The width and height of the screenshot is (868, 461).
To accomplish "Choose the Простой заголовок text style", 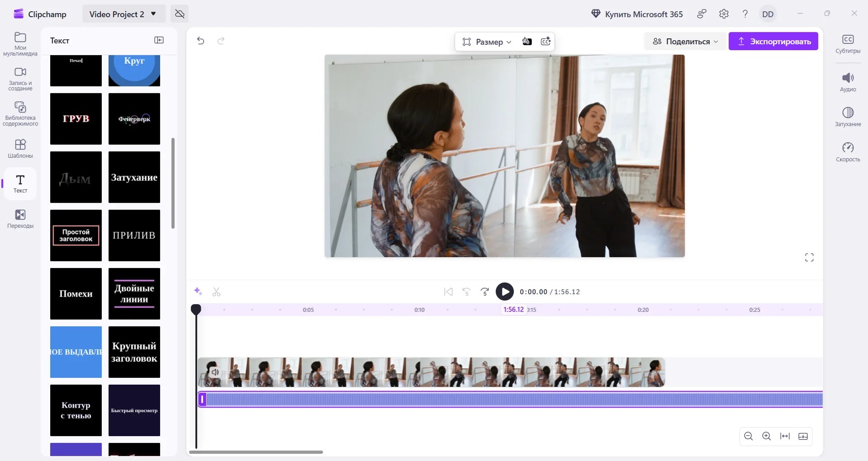I will coord(76,235).
